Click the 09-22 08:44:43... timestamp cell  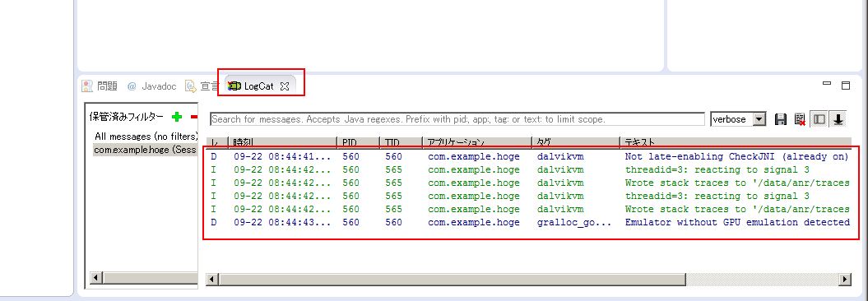(282, 222)
